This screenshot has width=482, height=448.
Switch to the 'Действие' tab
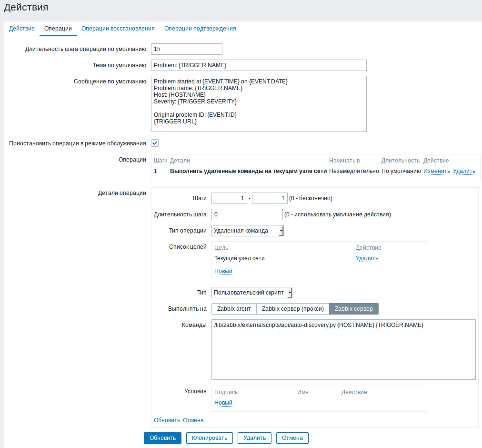(22, 29)
